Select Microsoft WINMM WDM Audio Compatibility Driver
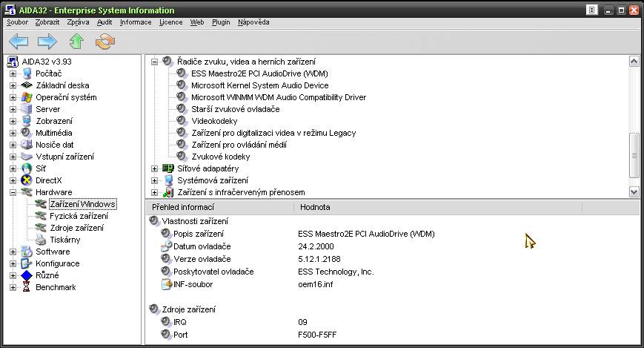644x348 pixels. [x=279, y=97]
